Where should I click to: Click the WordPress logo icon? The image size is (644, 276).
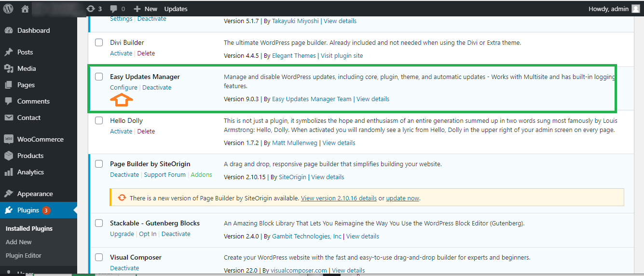(x=8, y=9)
